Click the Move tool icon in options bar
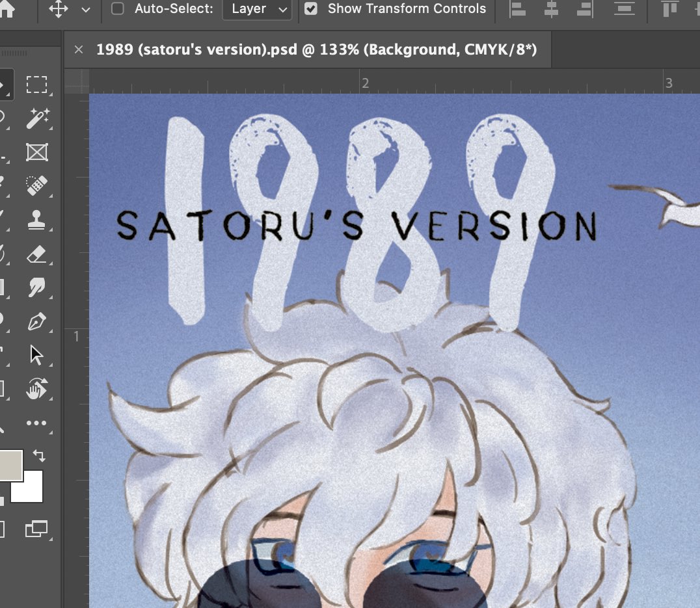This screenshot has width=700, height=608. (58, 9)
